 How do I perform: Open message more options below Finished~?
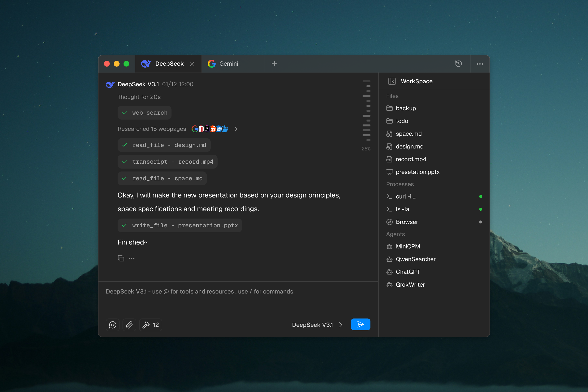click(x=132, y=258)
